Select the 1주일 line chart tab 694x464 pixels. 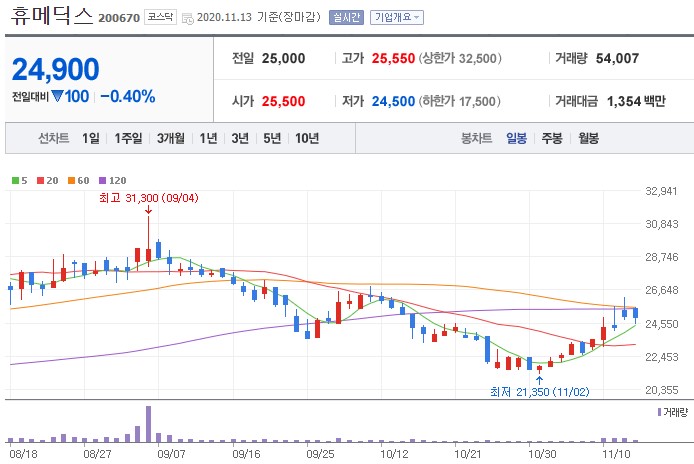[x=128, y=138]
